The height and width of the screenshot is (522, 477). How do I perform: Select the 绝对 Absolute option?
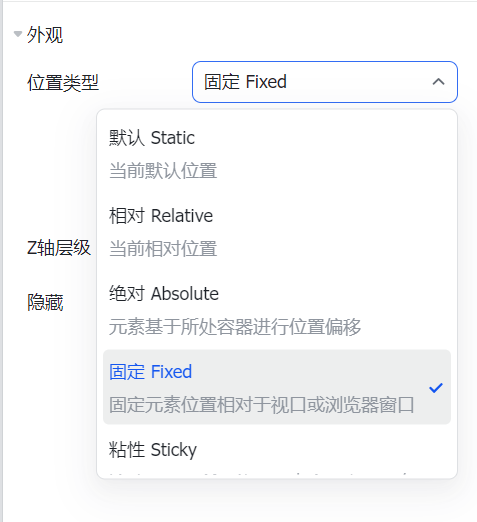coord(164,294)
